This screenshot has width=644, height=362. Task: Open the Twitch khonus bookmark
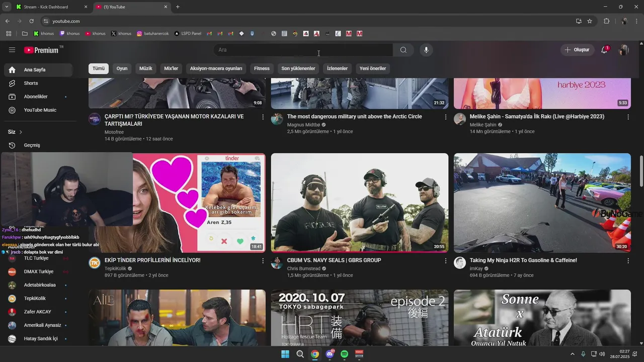click(69, 34)
